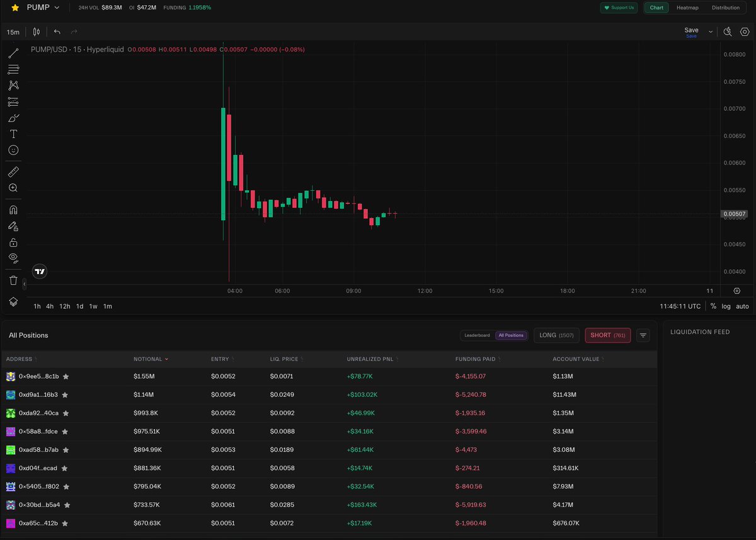Toggle stay in drawing mode
The width and height of the screenshot is (756, 540).
pyautogui.click(x=13, y=226)
